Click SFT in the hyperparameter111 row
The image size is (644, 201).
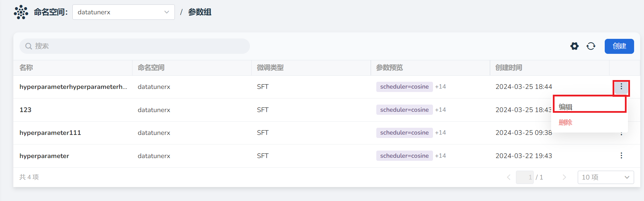point(263,133)
